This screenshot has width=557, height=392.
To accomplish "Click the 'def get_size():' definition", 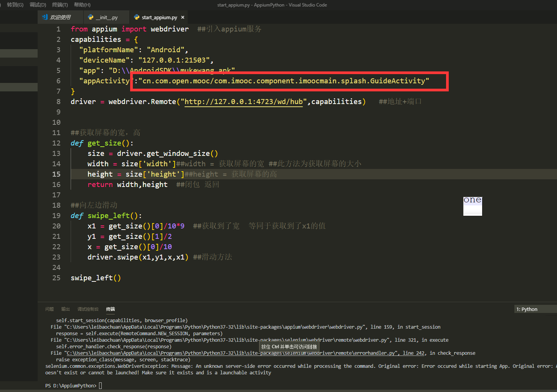I will (102, 143).
